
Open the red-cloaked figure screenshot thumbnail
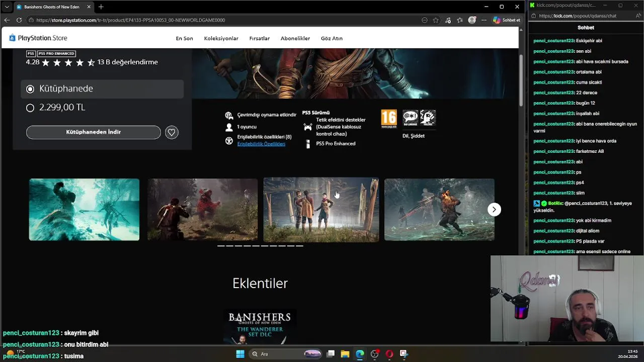click(202, 210)
